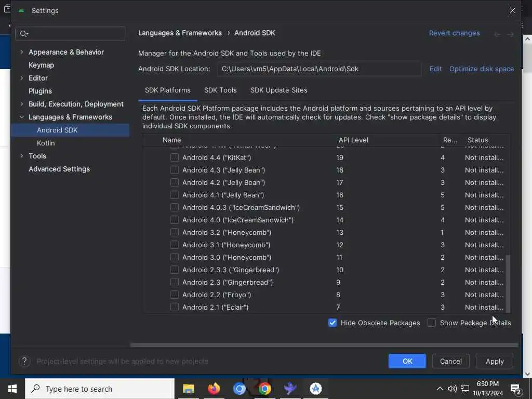Viewport: 532px width, 399px height.
Task: Switch to the SDK Tools tab
Action: pyautogui.click(x=220, y=90)
